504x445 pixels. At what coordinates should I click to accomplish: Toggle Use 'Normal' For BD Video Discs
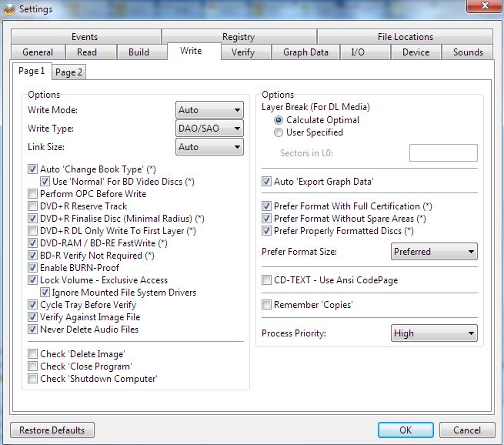click(x=45, y=182)
